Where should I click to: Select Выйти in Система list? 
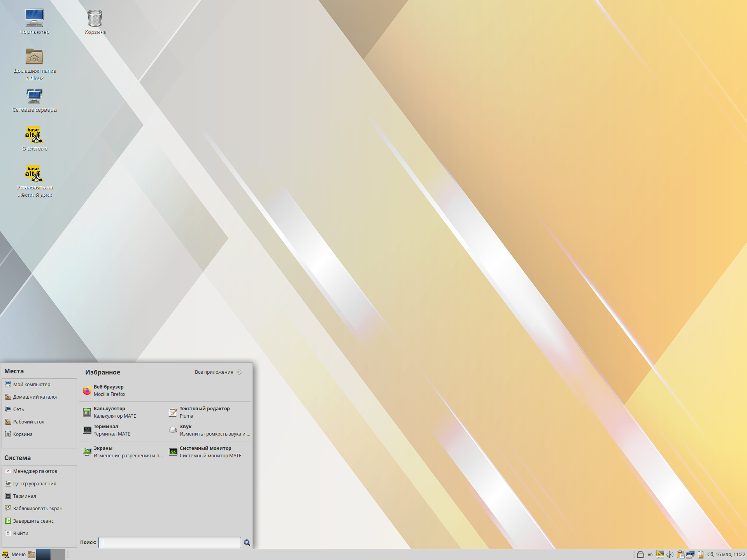pos(39,533)
